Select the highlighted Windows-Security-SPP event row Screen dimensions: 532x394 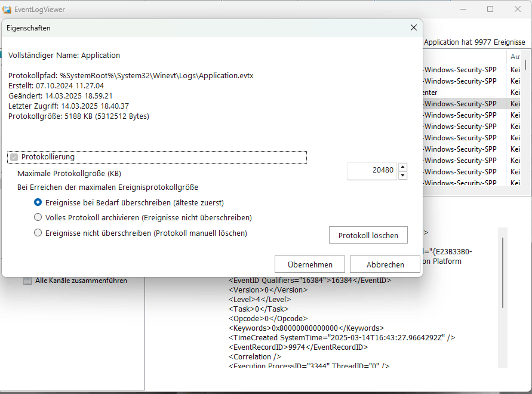pos(460,103)
